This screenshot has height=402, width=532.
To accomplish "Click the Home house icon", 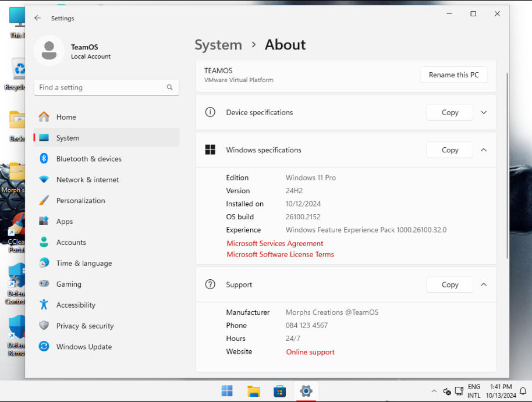I will pos(44,117).
